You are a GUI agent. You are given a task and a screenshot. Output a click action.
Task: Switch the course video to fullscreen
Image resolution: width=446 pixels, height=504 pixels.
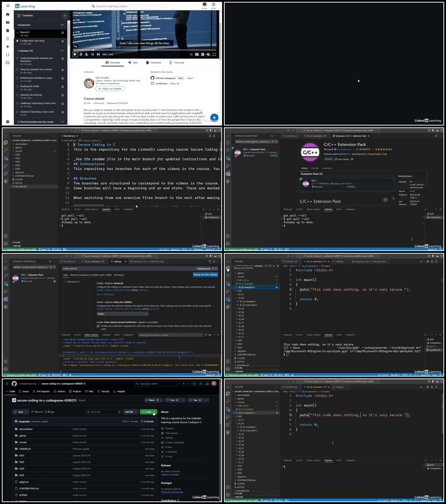pos(214,54)
